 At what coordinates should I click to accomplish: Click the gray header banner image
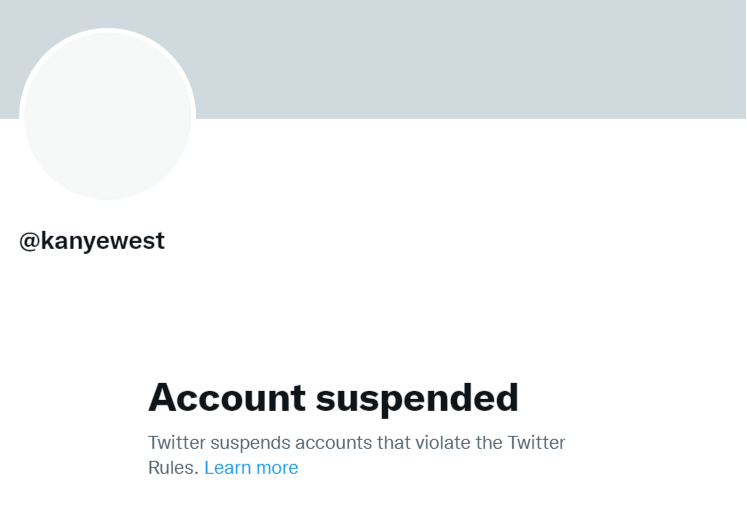(470, 58)
